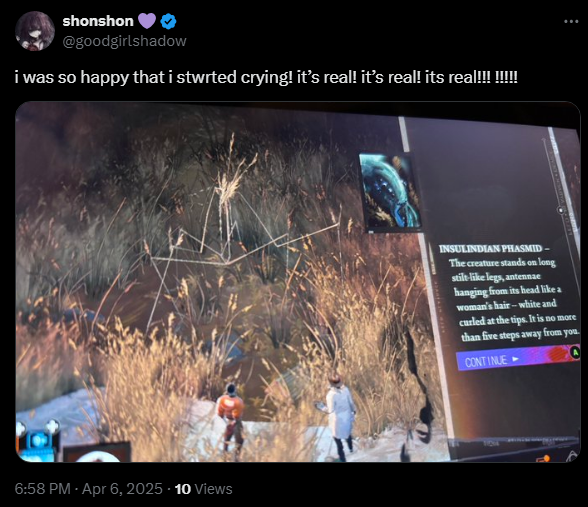Click the white health plus icon at left edge
The image size is (588, 507).
[x=20, y=429]
